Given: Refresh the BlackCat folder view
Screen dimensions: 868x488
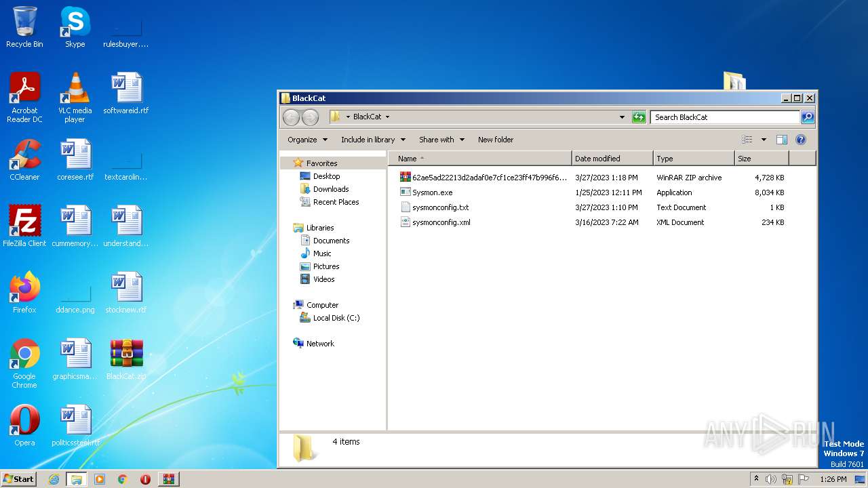Looking at the screenshot, I should pos(639,117).
